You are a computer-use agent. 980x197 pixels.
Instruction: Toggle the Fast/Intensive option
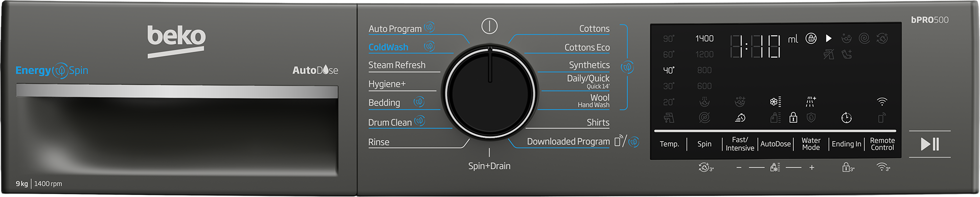point(739,144)
